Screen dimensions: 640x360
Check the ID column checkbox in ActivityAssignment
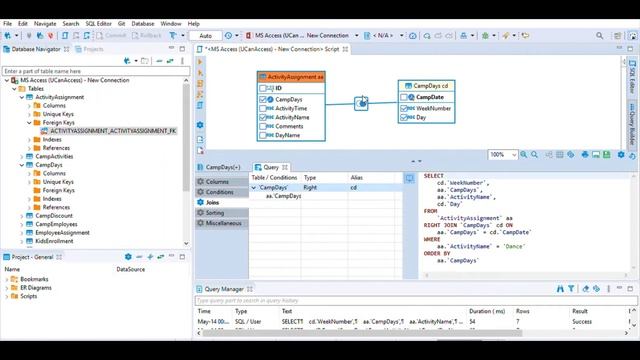(263, 88)
